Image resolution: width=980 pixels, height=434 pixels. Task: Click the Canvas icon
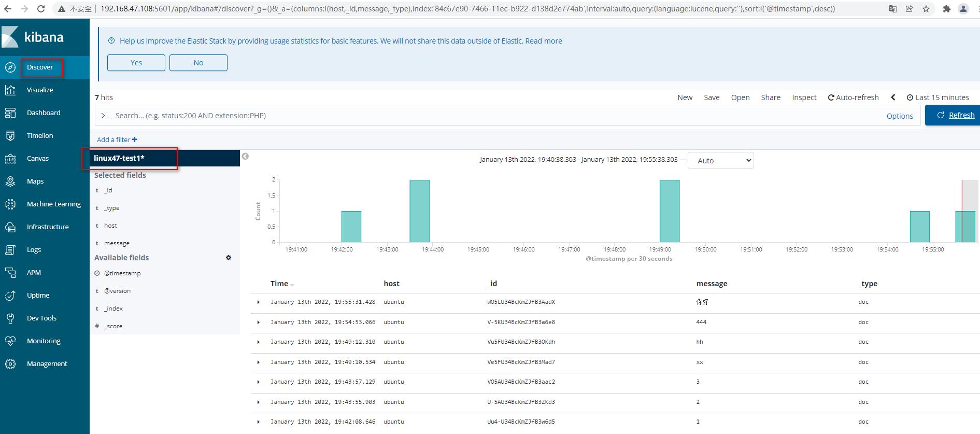(10, 159)
